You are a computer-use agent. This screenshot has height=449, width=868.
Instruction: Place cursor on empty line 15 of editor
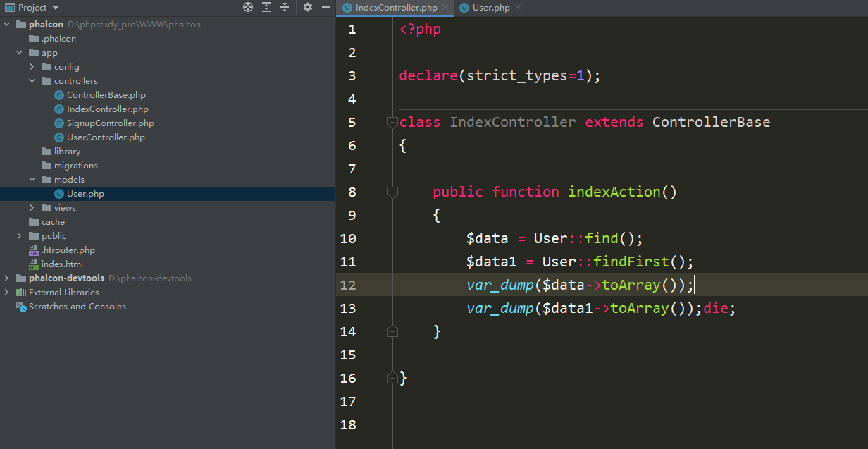click(x=630, y=355)
